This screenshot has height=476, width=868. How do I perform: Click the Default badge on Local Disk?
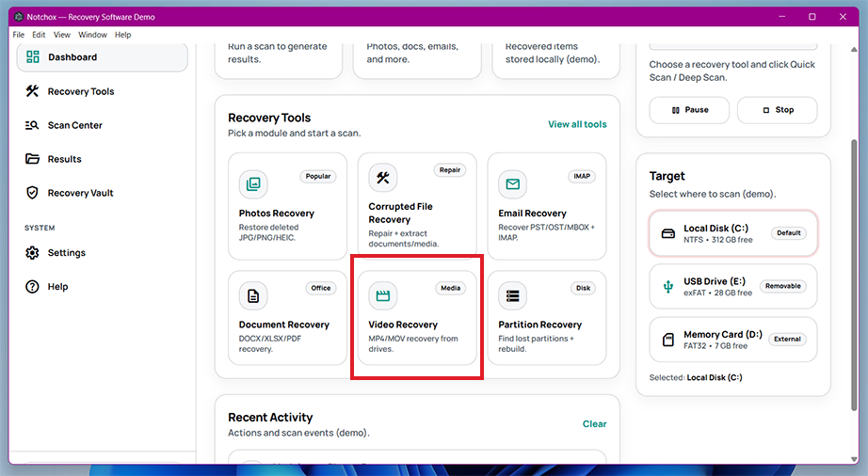click(x=789, y=233)
